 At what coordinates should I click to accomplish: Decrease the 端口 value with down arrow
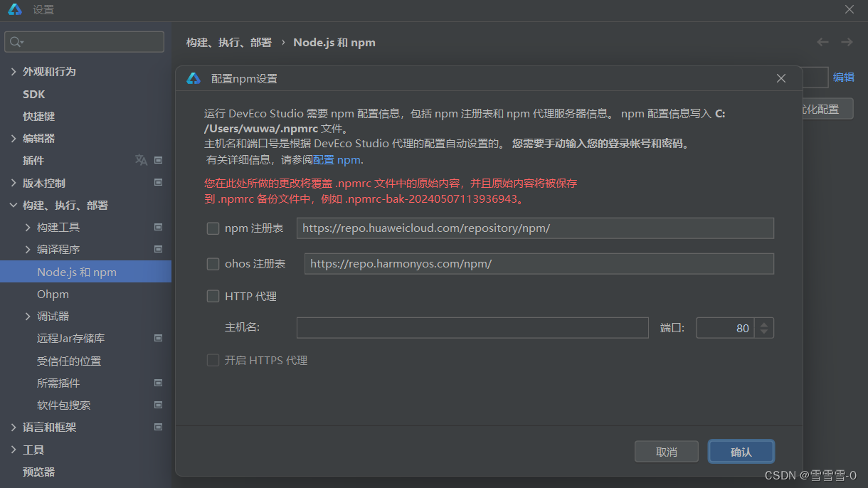[764, 332]
